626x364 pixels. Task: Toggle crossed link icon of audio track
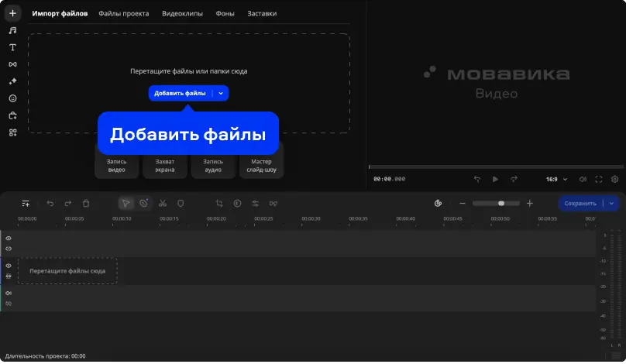tap(9, 304)
